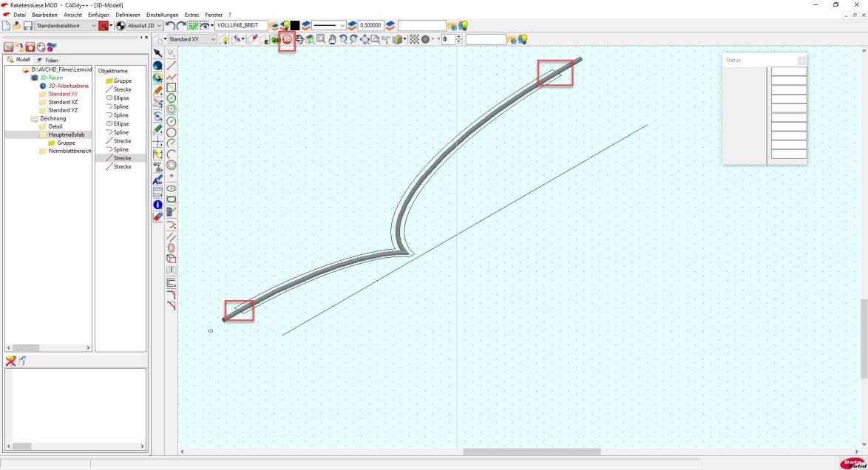
Task: Click the VOLLLINIE_BREIT layer field
Action: (x=241, y=25)
